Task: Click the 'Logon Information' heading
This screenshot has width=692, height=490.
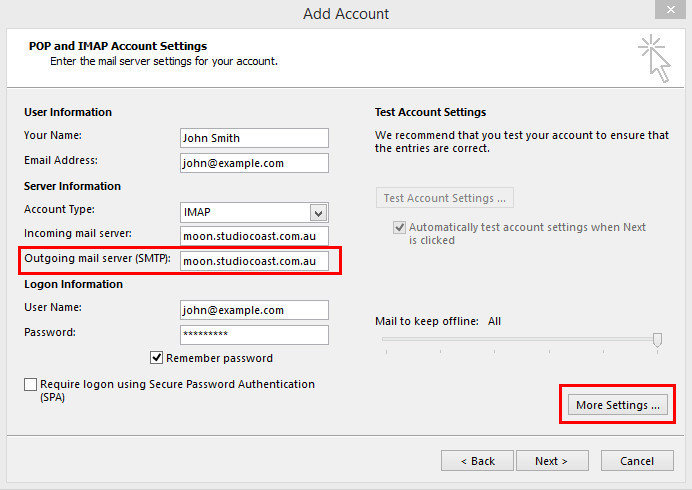Action: point(73,284)
